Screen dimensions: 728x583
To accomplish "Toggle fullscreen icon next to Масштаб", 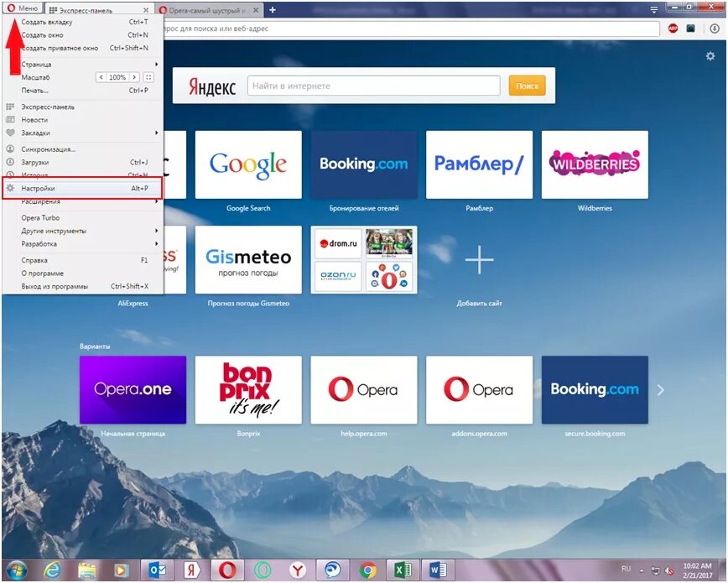I will click(148, 77).
